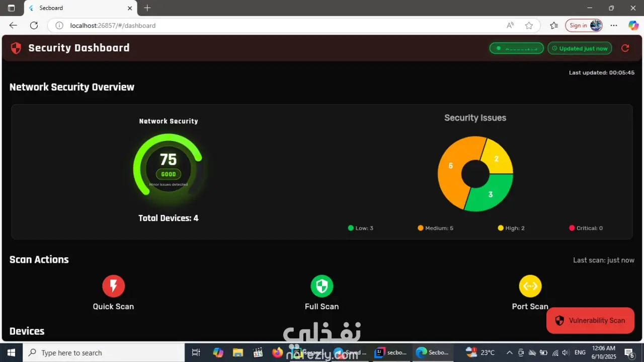The width and height of the screenshot is (644, 362).
Task: Open the Copilot icon in browser toolbar
Action: point(633,25)
